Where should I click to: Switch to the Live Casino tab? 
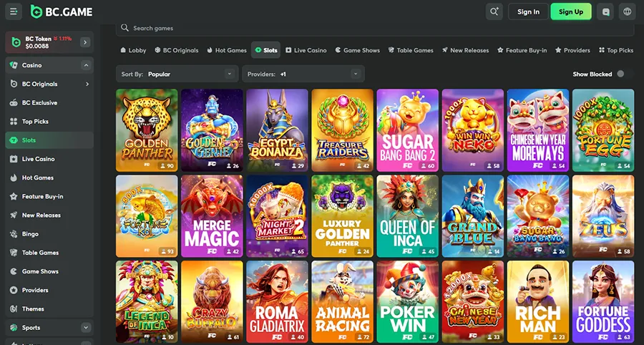pos(306,50)
